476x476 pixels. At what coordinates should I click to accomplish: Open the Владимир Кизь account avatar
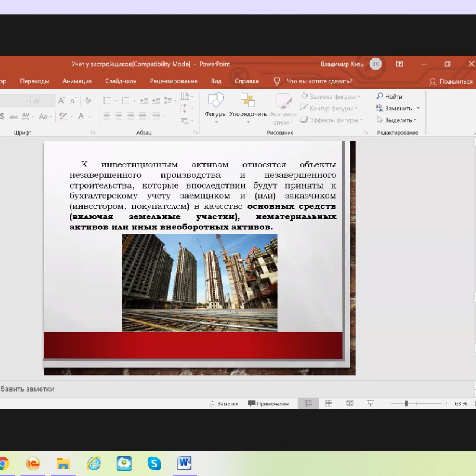click(376, 64)
